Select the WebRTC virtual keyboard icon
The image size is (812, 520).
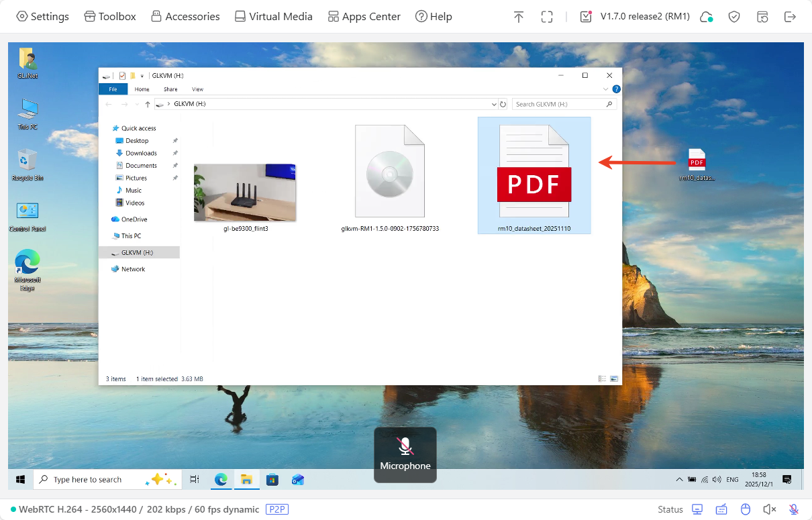721,509
